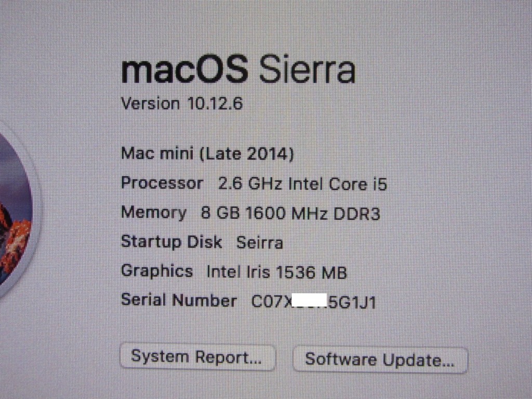Click the Graphics label
Viewport: 532px width, 399px height.
tap(157, 271)
